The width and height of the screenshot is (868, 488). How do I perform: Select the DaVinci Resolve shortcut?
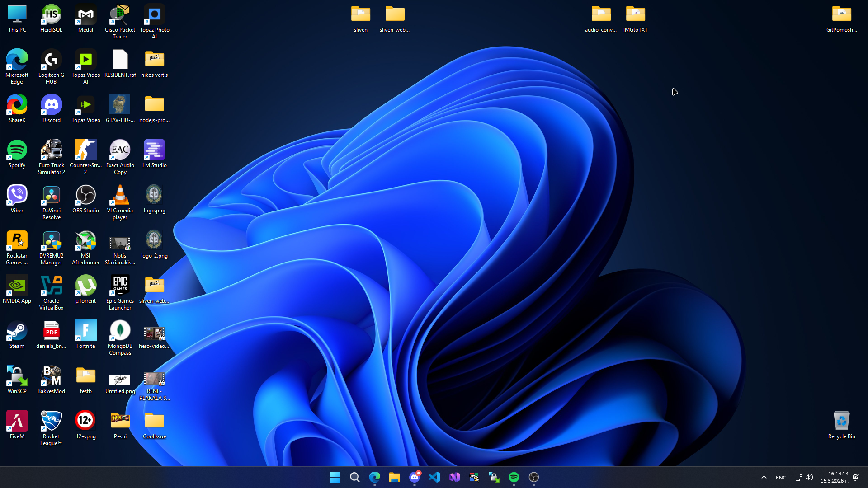point(52,202)
